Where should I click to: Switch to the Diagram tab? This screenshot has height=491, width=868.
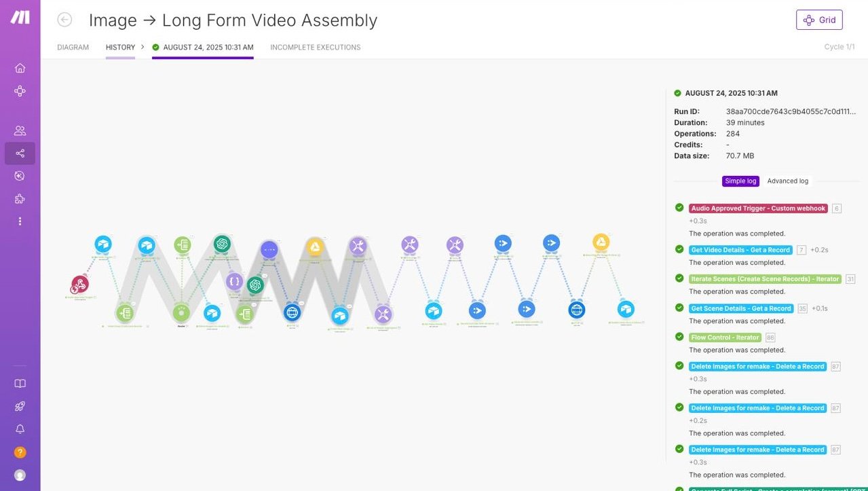(73, 48)
